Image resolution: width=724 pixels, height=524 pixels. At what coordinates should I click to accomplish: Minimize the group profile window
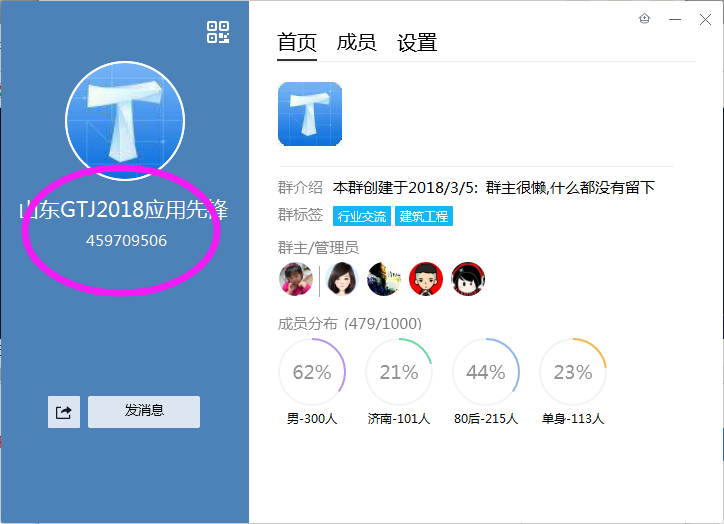point(675,19)
